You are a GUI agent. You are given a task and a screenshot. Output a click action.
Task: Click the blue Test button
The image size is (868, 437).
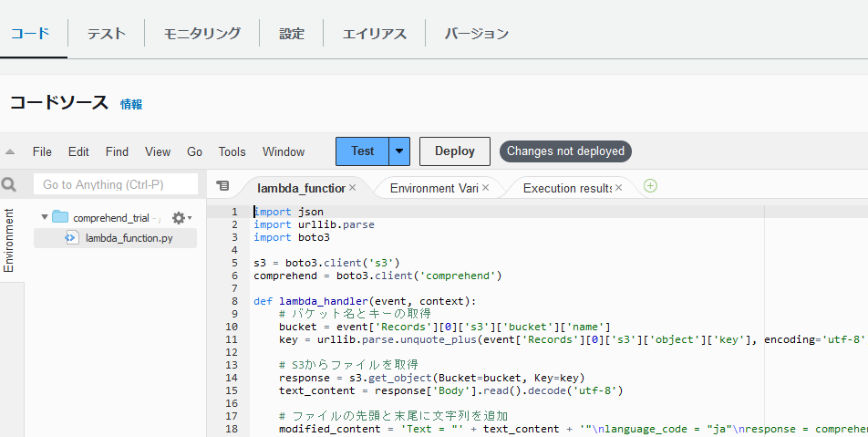[x=362, y=151]
